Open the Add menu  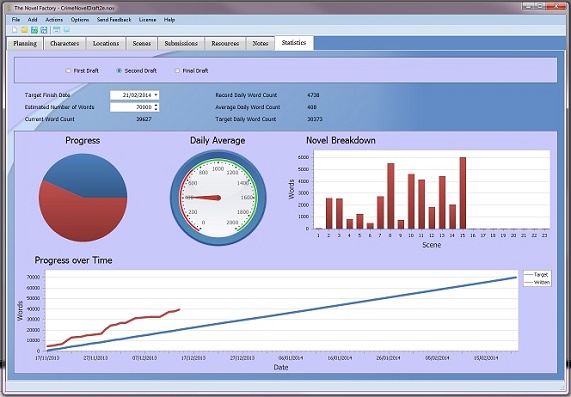(x=32, y=20)
